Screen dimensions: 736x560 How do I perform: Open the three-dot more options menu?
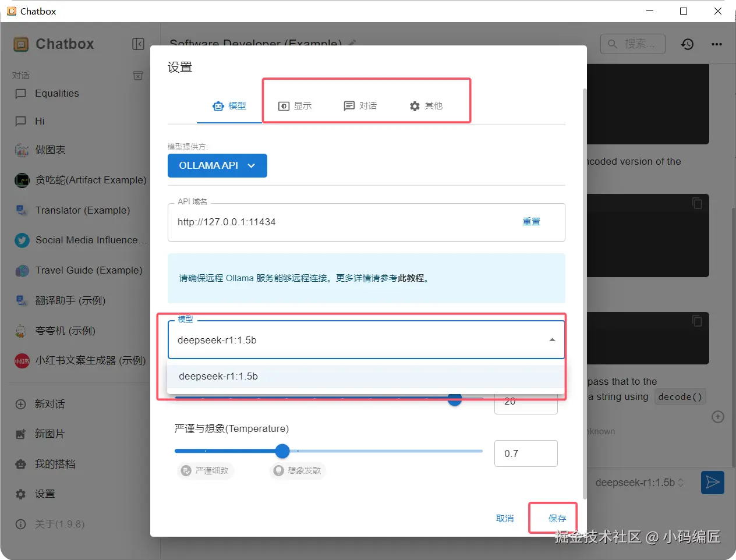point(717,44)
